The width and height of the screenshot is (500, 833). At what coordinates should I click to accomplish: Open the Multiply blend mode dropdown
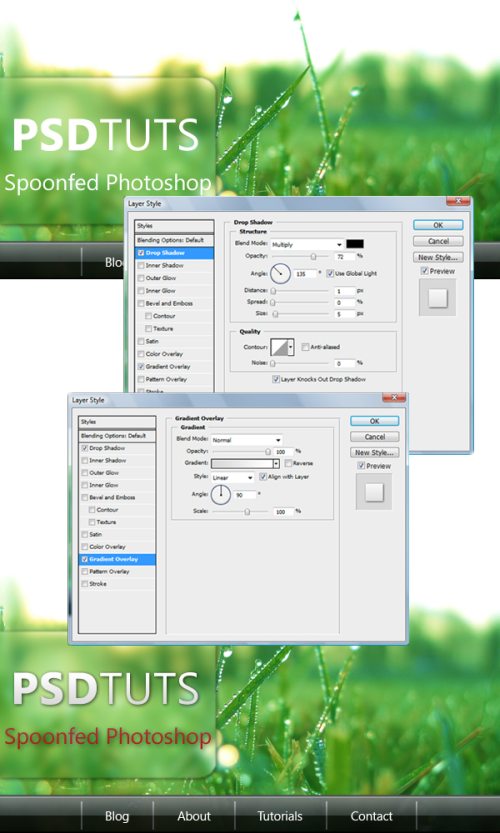[x=307, y=244]
